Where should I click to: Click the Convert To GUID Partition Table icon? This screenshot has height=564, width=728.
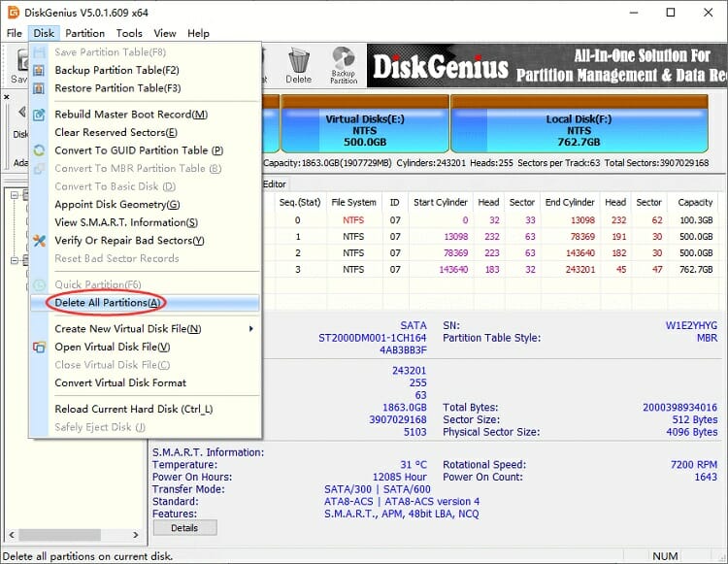[39, 150]
